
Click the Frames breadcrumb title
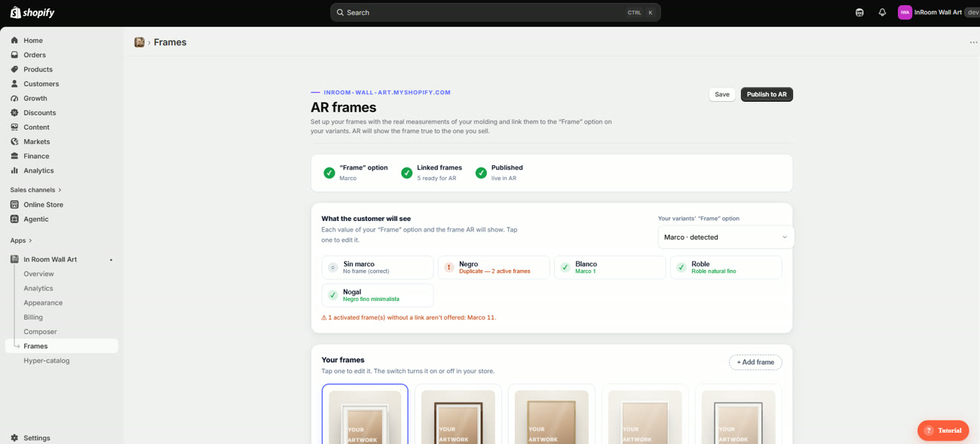[x=170, y=42]
